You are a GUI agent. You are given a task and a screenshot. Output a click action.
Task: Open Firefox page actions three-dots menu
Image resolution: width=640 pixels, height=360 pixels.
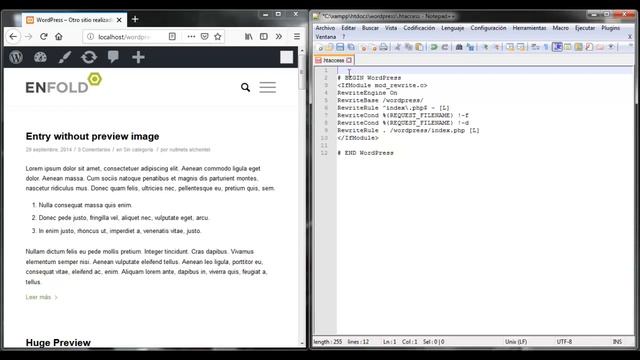191,37
